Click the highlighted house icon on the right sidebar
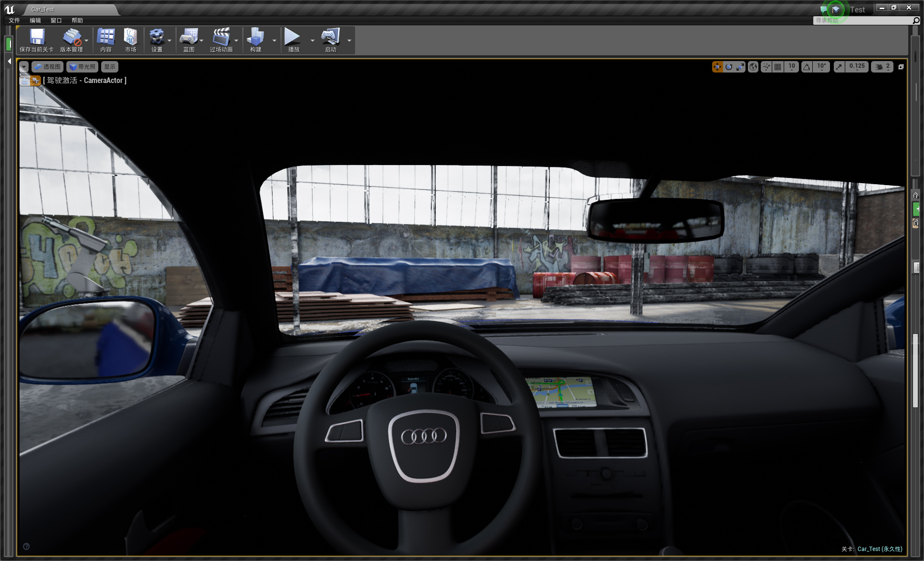Screen dimensions: 924x561 [915, 223]
